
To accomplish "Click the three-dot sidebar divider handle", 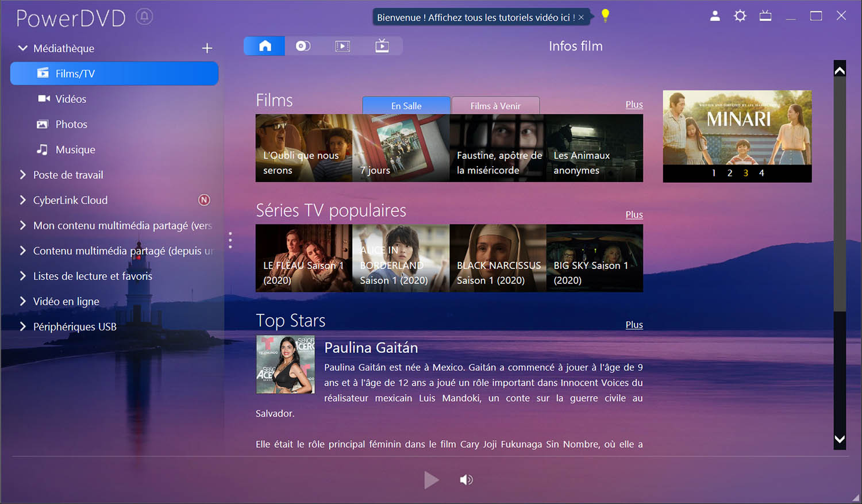I will click(x=230, y=240).
